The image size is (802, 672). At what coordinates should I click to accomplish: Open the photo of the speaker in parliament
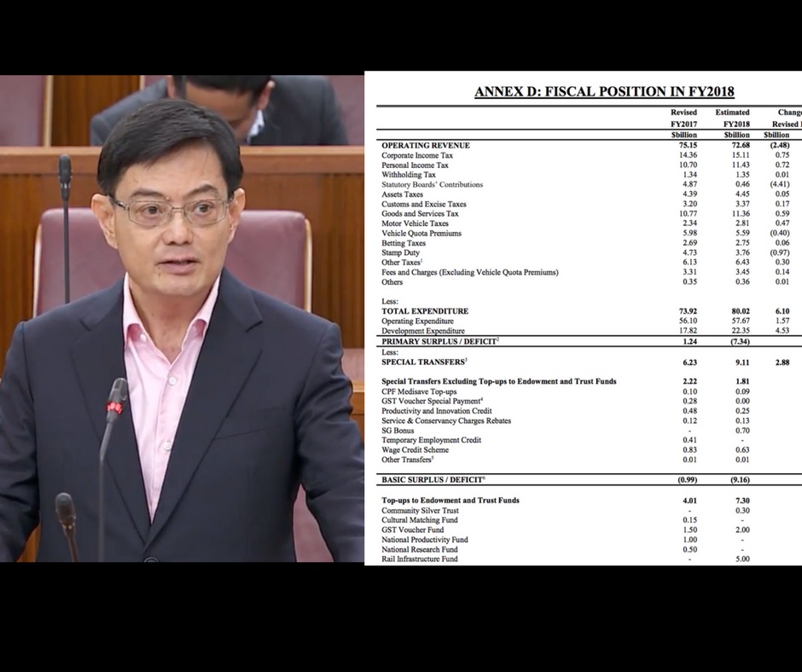182,318
